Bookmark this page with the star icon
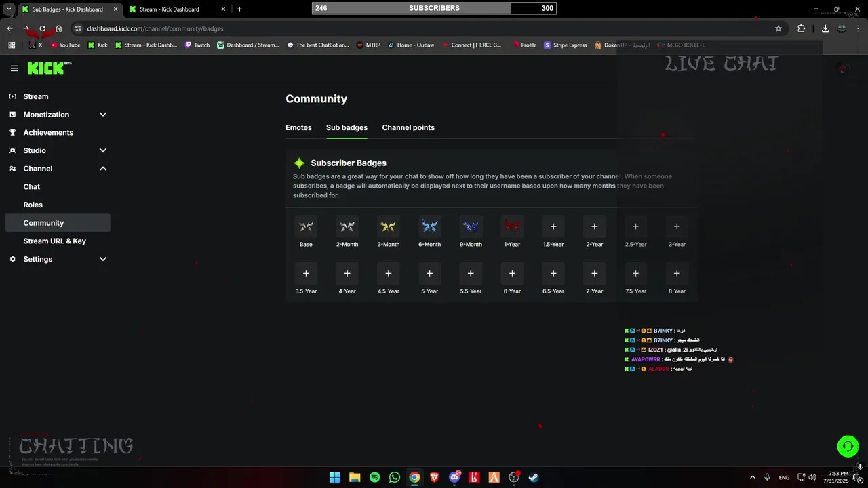 [778, 28]
